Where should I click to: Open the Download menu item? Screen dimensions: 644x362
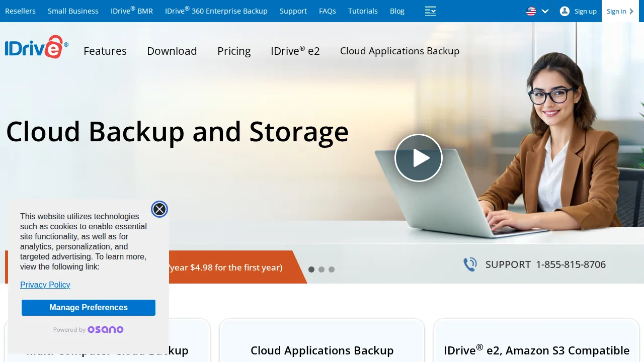click(x=172, y=51)
